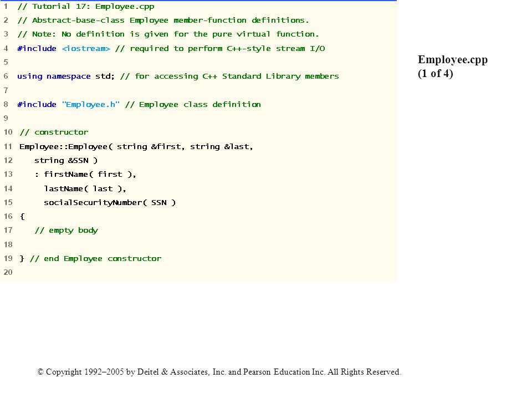This screenshot has height=399, width=532.
Task: Click 'Employee::Employee(' on line 11
Action: pyautogui.click(x=66, y=146)
